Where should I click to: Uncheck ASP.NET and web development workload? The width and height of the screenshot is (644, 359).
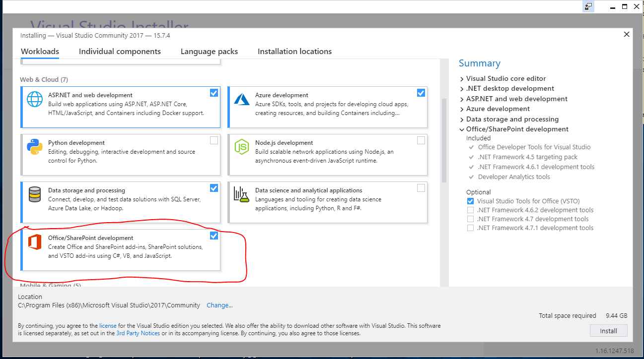point(214,93)
